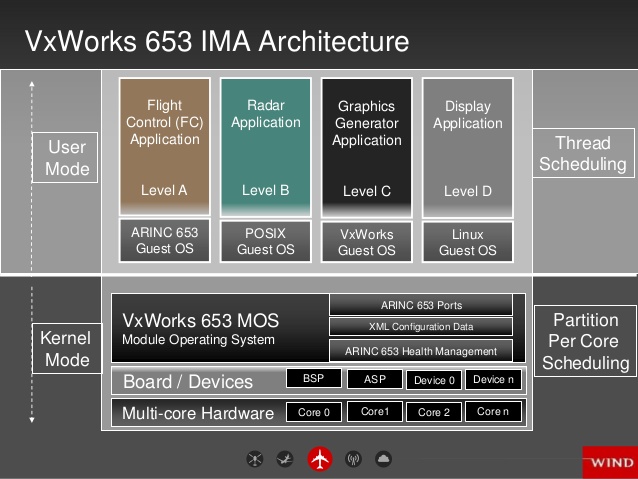The image size is (638, 479).
Task: Click the drone icon at bottom
Action: [x=255, y=459]
